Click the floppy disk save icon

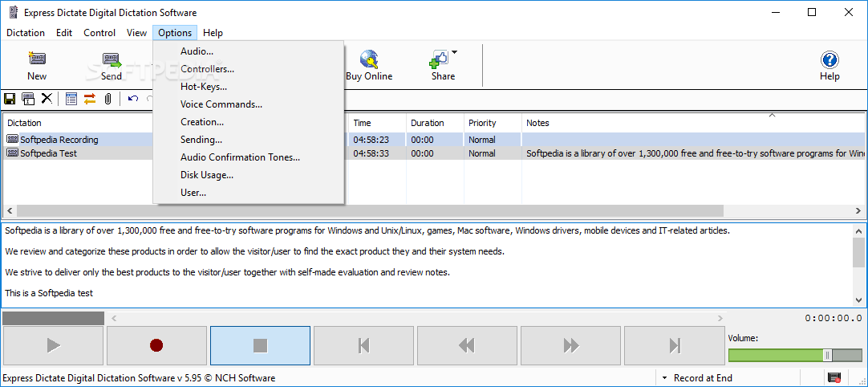10,99
